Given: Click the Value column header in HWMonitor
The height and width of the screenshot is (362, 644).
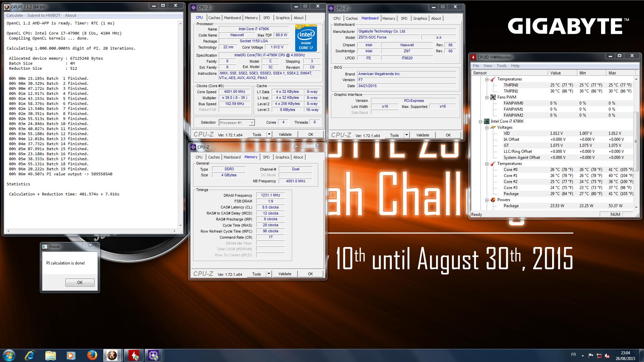Looking at the screenshot, I should [x=562, y=73].
